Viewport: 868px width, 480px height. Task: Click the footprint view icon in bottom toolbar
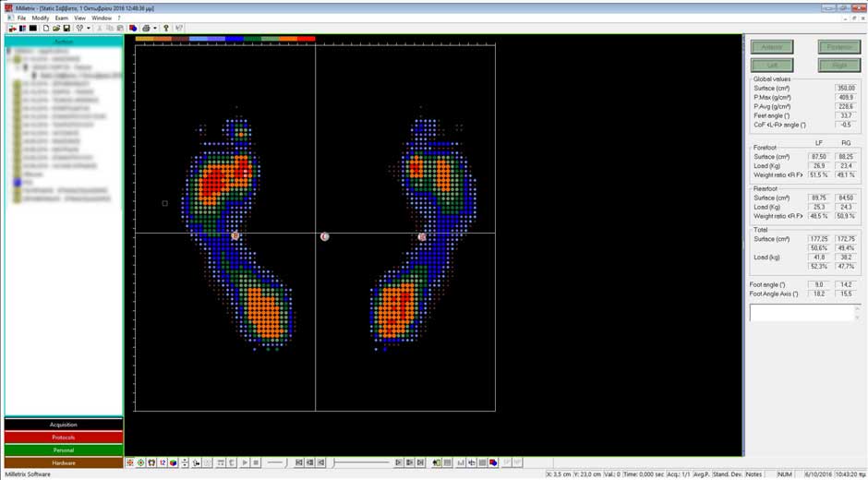pyautogui.click(x=151, y=462)
